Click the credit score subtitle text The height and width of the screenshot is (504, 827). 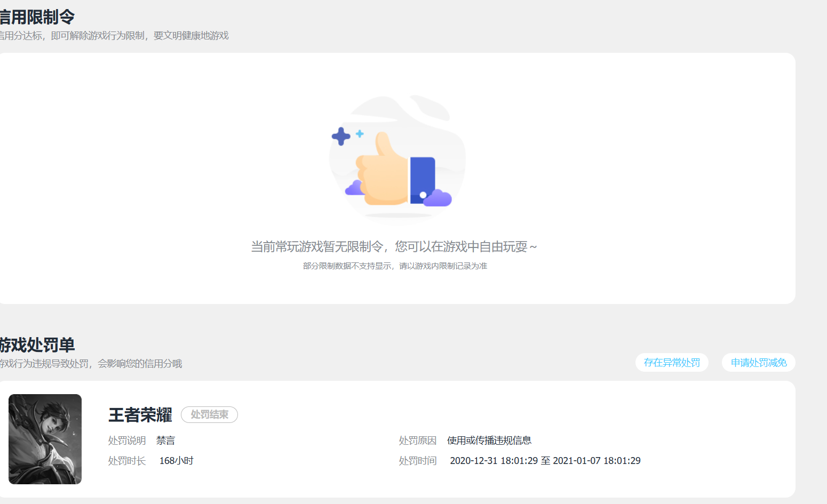point(114,36)
